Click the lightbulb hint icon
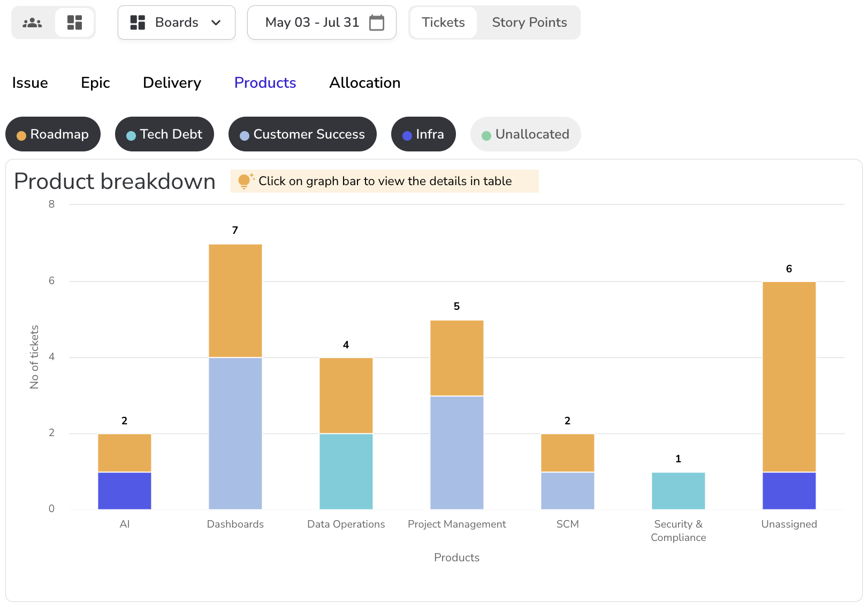Screen dimensions: 868x610 click(x=245, y=181)
